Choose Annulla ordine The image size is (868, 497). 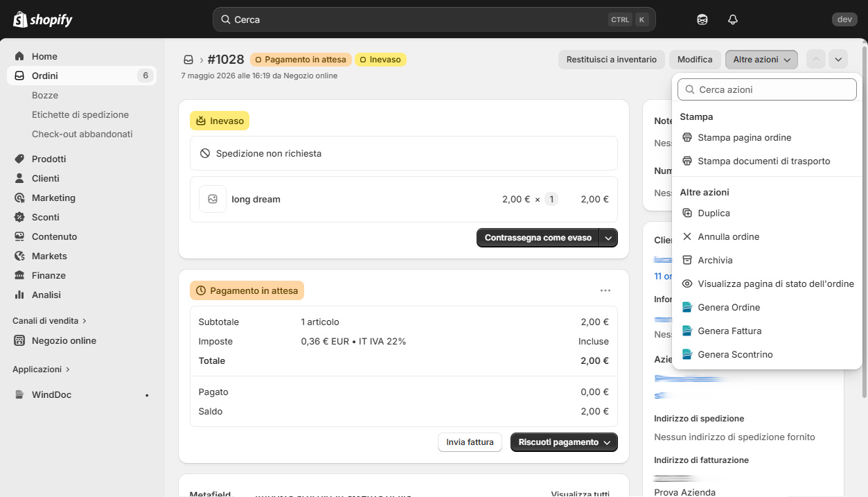767,236
